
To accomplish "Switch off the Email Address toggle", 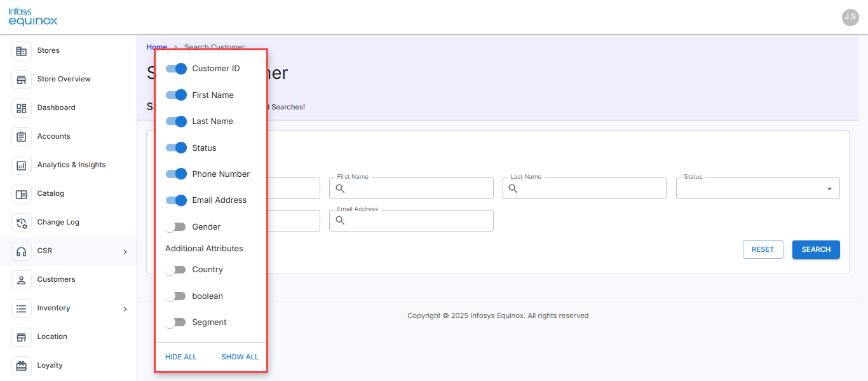I will coord(176,200).
